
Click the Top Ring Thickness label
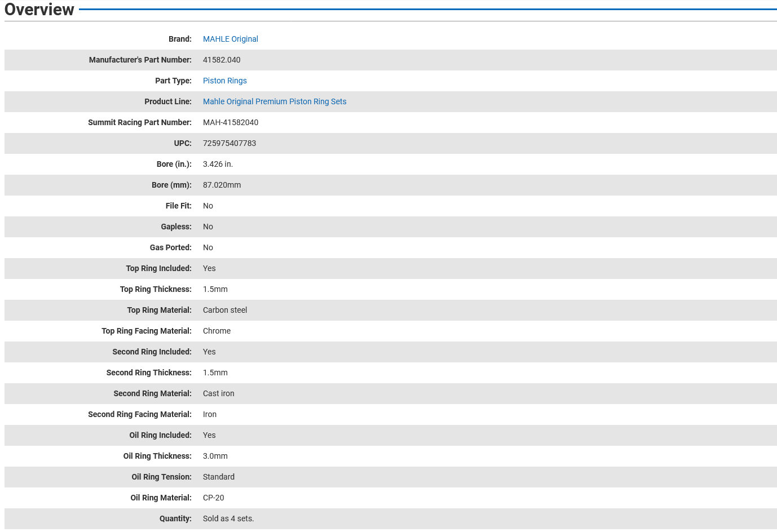tap(156, 289)
